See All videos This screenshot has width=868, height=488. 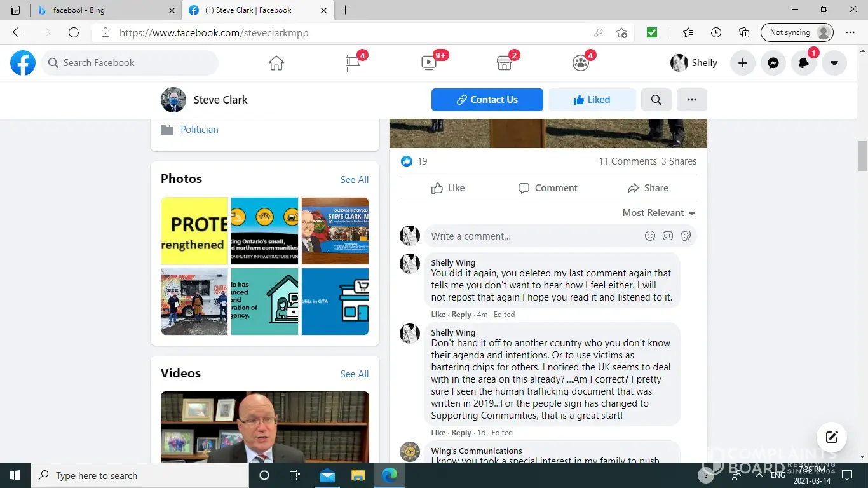[x=355, y=374]
